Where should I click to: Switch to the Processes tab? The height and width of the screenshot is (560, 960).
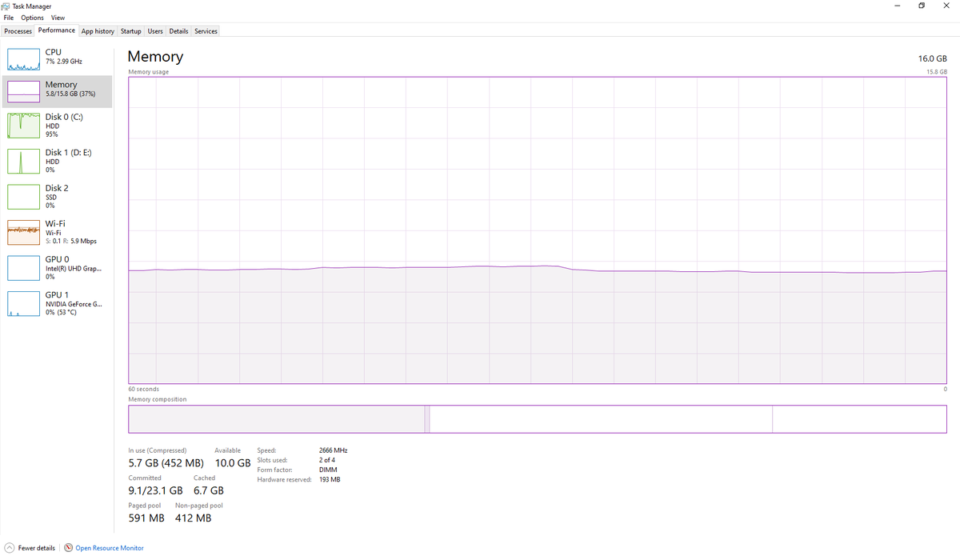coord(18,31)
